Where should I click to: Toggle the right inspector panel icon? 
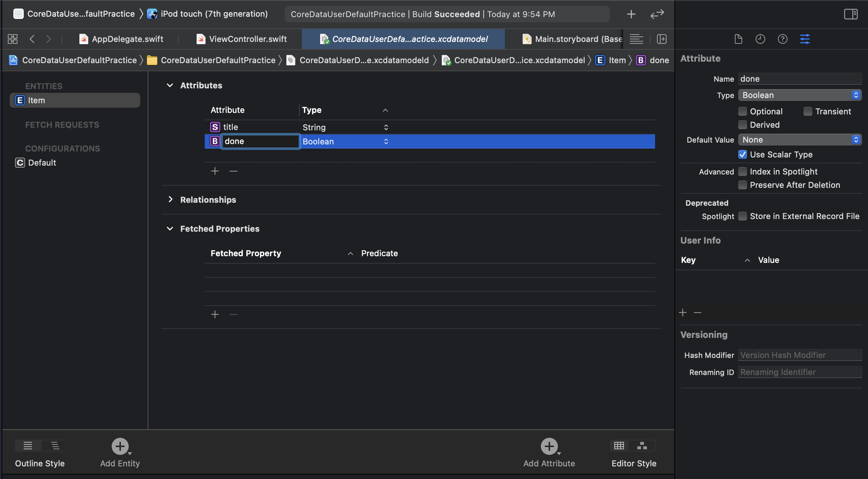pos(851,14)
